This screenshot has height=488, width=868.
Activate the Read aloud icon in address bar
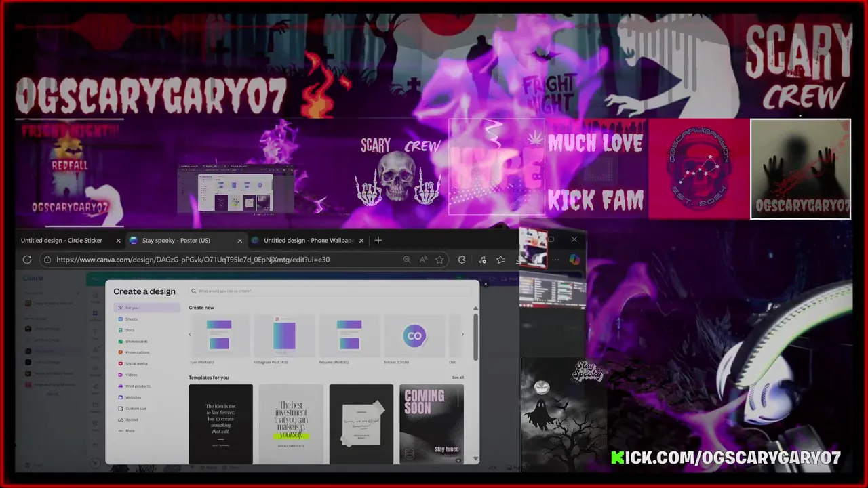tap(423, 260)
